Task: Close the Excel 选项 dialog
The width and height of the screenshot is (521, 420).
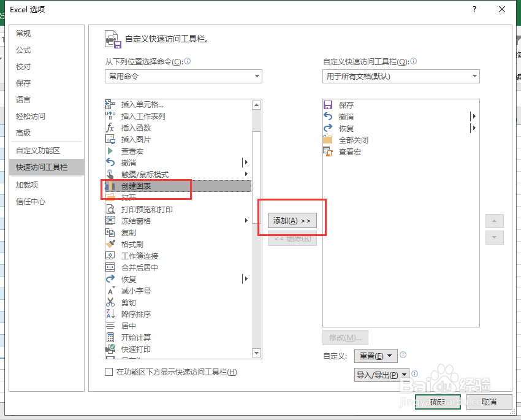Action: (x=502, y=9)
